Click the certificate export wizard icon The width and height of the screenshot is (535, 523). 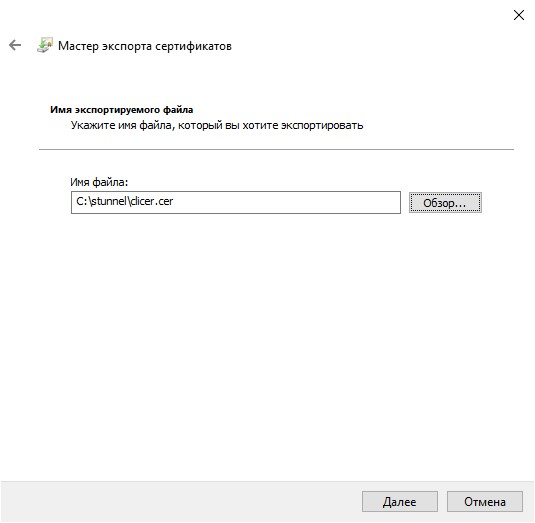[x=45, y=45]
